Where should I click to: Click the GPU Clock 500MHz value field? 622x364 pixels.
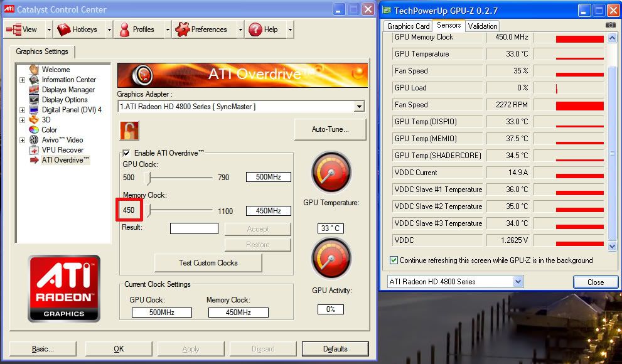[269, 177]
